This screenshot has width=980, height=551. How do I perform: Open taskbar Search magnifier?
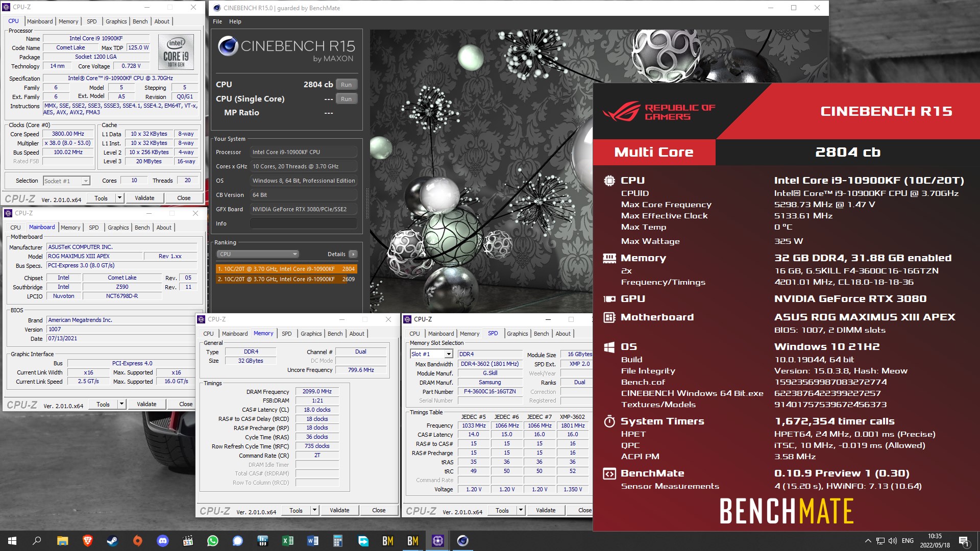pos(37,541)
